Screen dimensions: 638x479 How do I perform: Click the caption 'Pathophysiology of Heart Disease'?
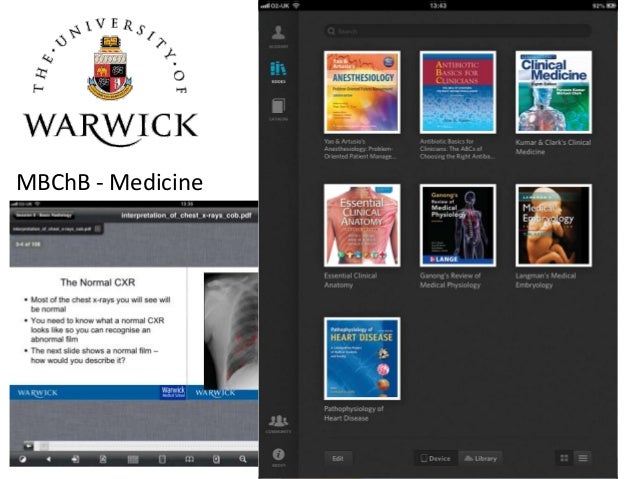tap(354, 413)
